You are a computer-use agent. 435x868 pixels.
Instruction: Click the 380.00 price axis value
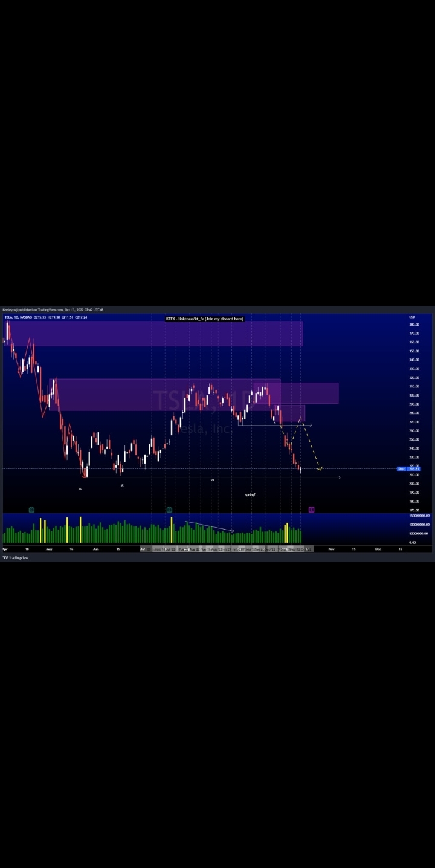coord(414,325)
